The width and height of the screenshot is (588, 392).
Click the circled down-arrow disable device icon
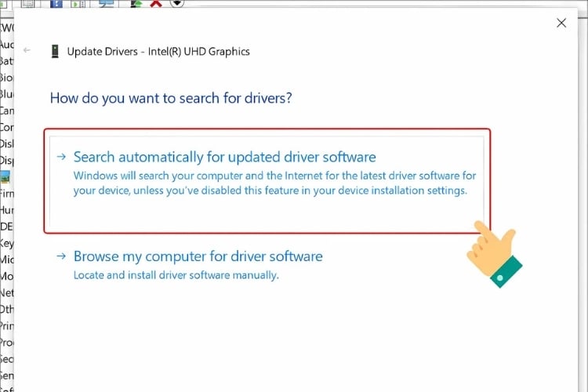click(x=177, y=3)
